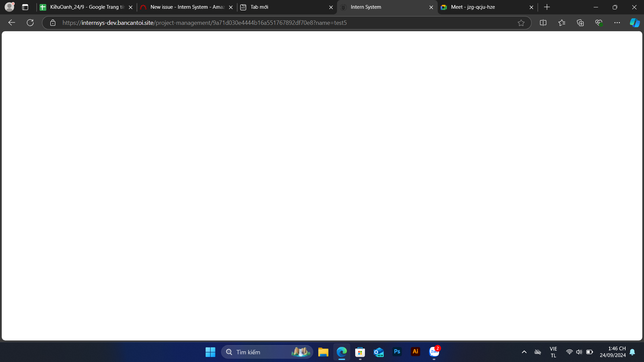
Task: Open Collections toolbar icon
Action: click(x=580, y=23)
